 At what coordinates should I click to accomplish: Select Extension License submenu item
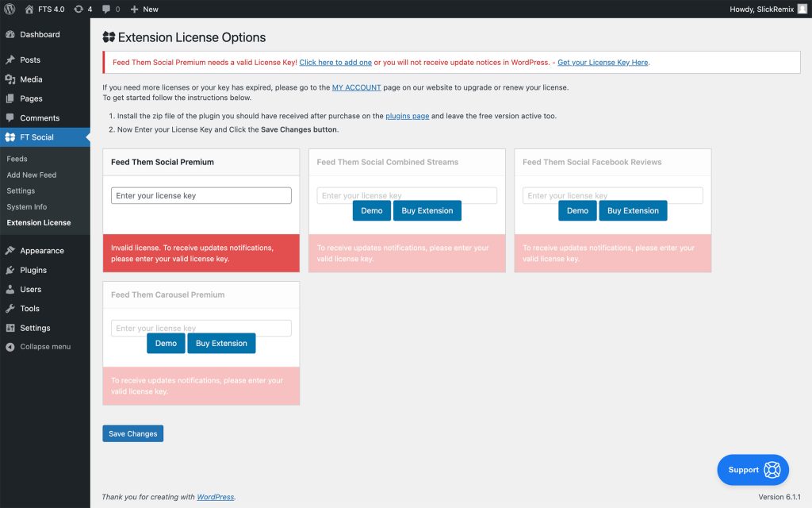[39, 222]
